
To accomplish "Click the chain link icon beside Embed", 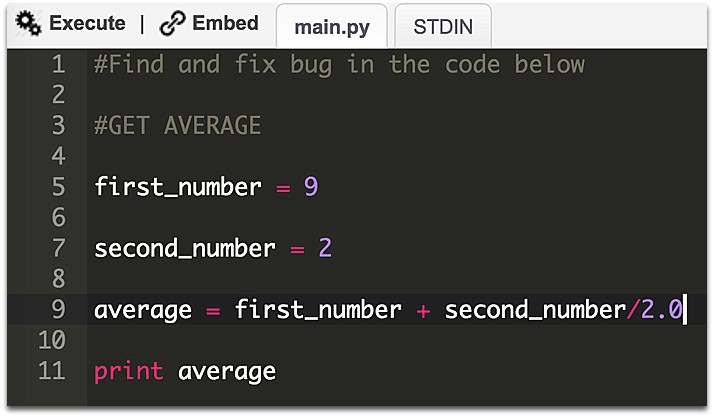I will tap(173, 23).
